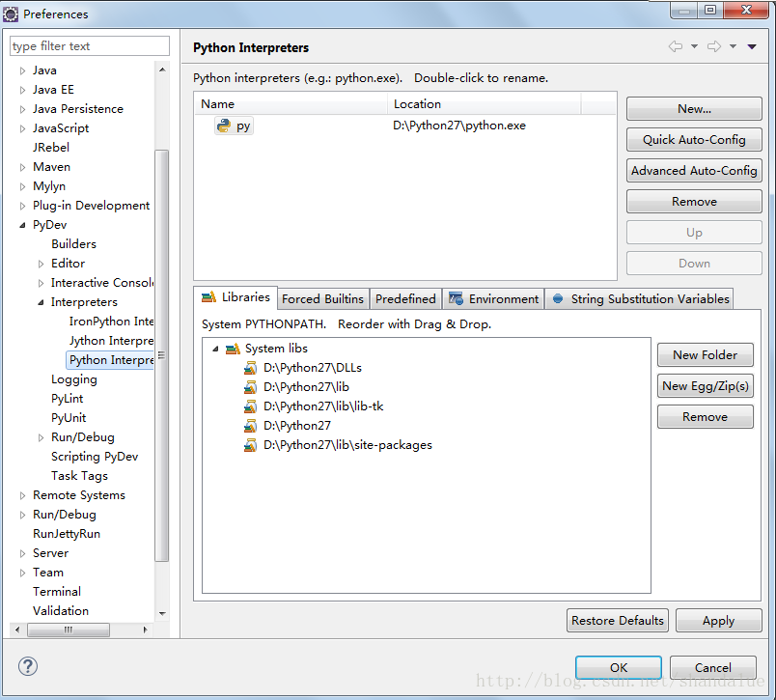Select Python Interpreter tree item
The height and width of the screenshot is (700, 776).
click(x=111, y=360)
